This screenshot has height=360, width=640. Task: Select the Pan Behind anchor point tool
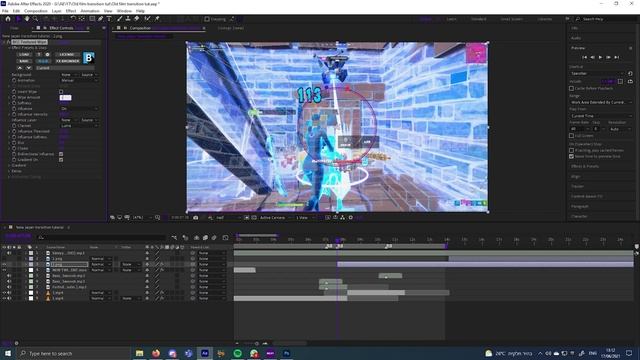point(82,19)
